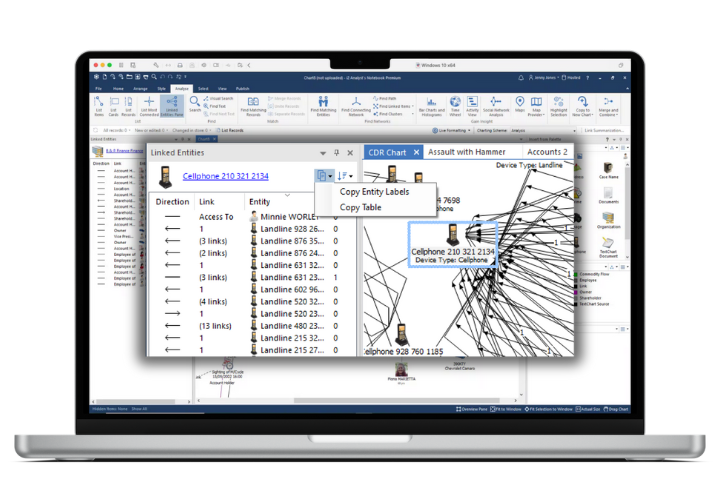
Task: Open the Cellphone 210 321 2134 link
Action: tap(225, 176)
